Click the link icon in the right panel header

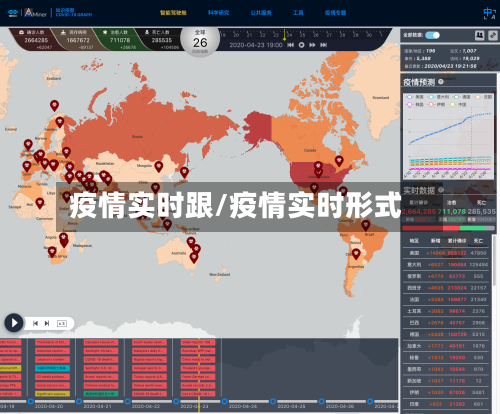tap(493, 35)
